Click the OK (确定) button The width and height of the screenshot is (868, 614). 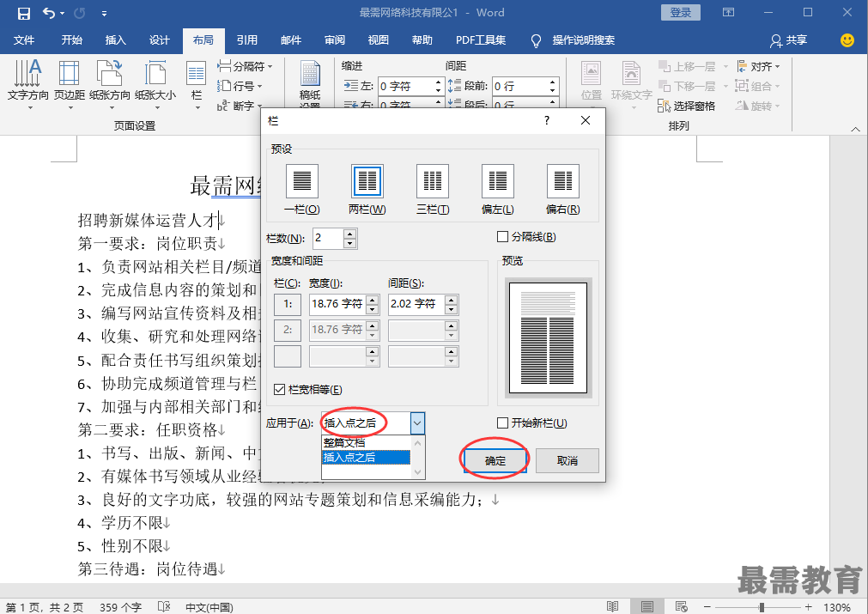pos(495,460)
